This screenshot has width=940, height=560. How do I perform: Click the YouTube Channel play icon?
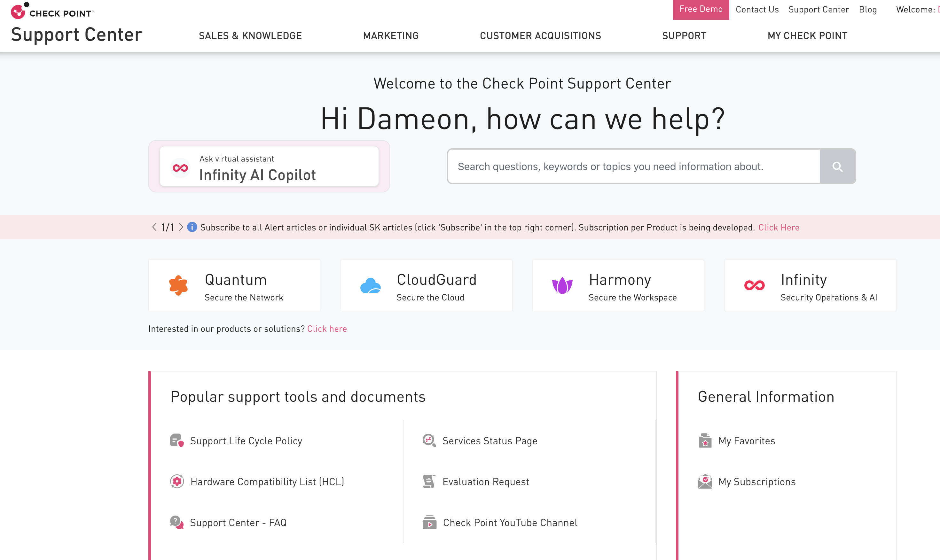tap(429, 523)
